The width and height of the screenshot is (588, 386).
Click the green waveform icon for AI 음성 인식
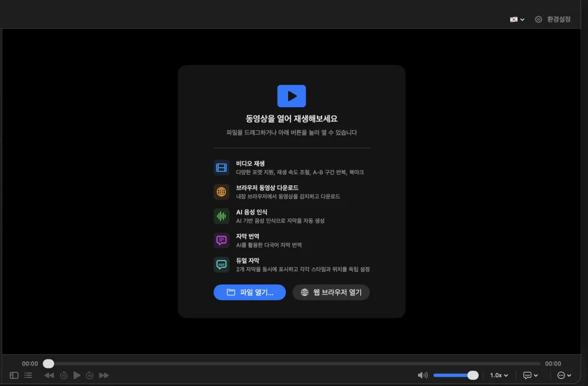pyautogui.click(x=221, y=216)
